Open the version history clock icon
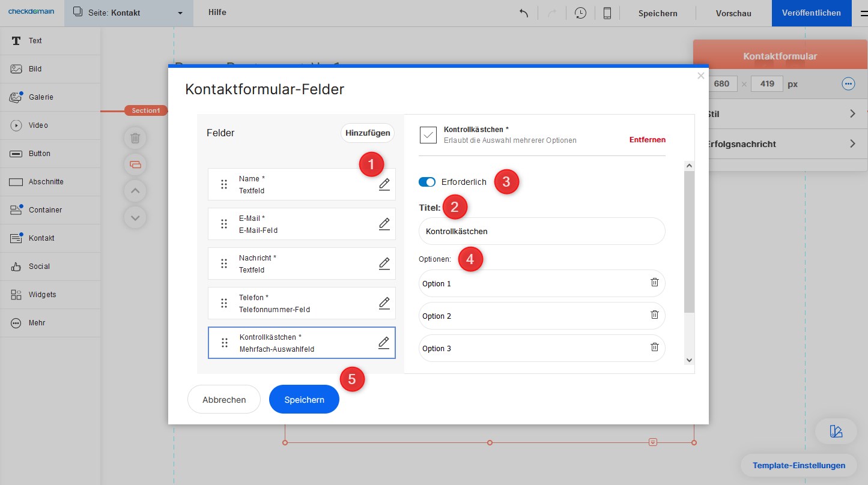Image resolution: width=868 pixels, height=485 pixels. [580, 13]
